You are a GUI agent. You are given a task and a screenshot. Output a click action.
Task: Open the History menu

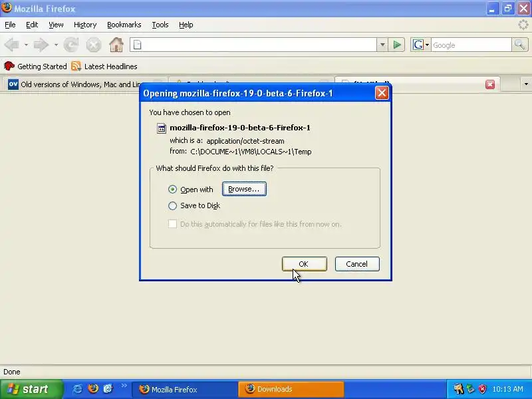point(85,25)
